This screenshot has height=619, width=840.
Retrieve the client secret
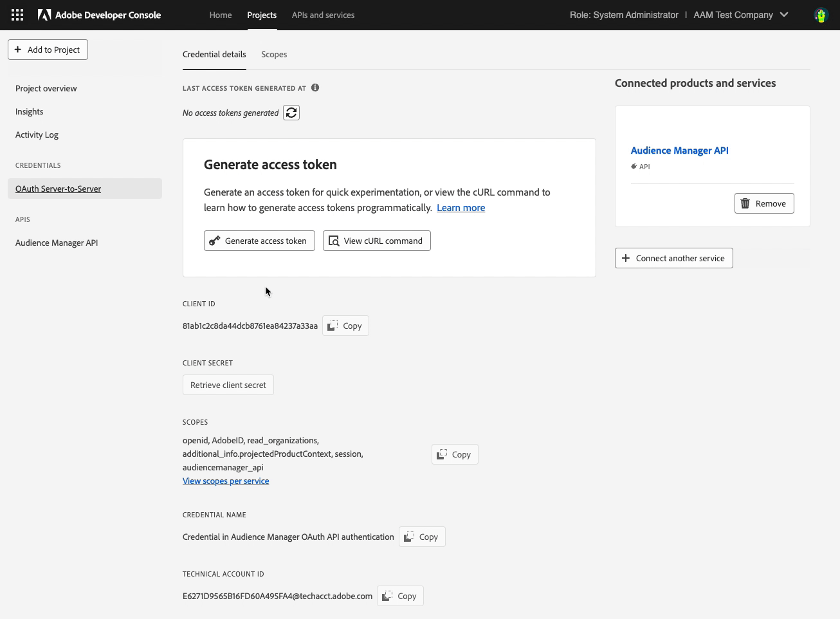tap(228, 384)
